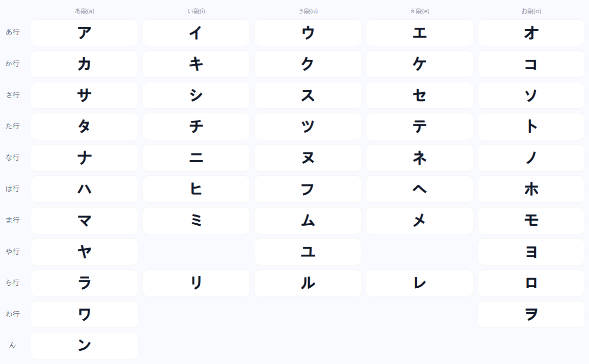Screen dimensions: 589x364
Task: Click the あ段(a) column header
Action: [x=85, y=11]
